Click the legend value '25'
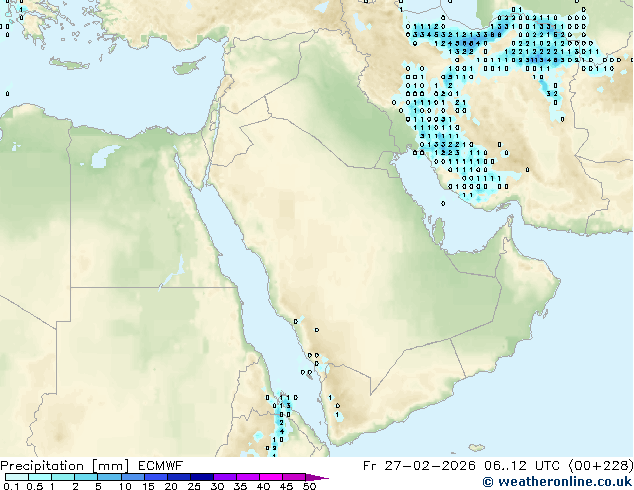634x490 pixels. (x=194, y=486)
